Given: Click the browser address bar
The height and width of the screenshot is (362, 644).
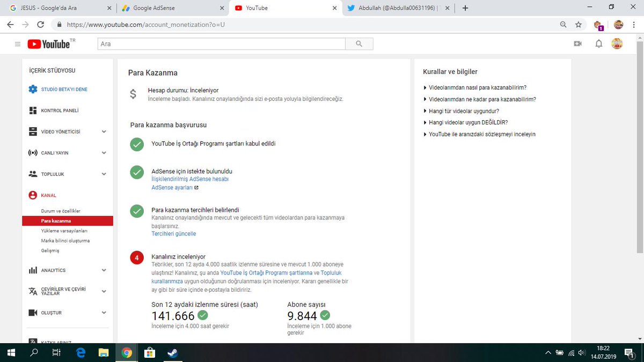Looking at the screenshot, I should pyautogui.click(x=306, y=25).
